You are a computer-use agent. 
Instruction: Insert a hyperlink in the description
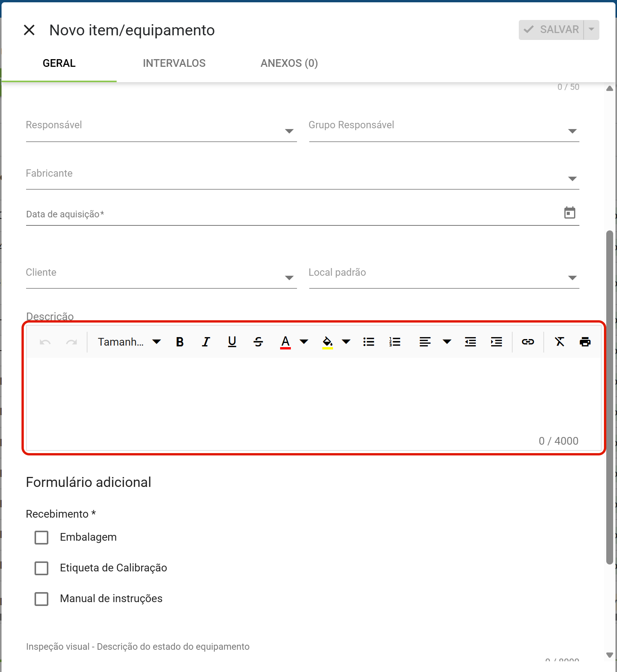[528, 342]
